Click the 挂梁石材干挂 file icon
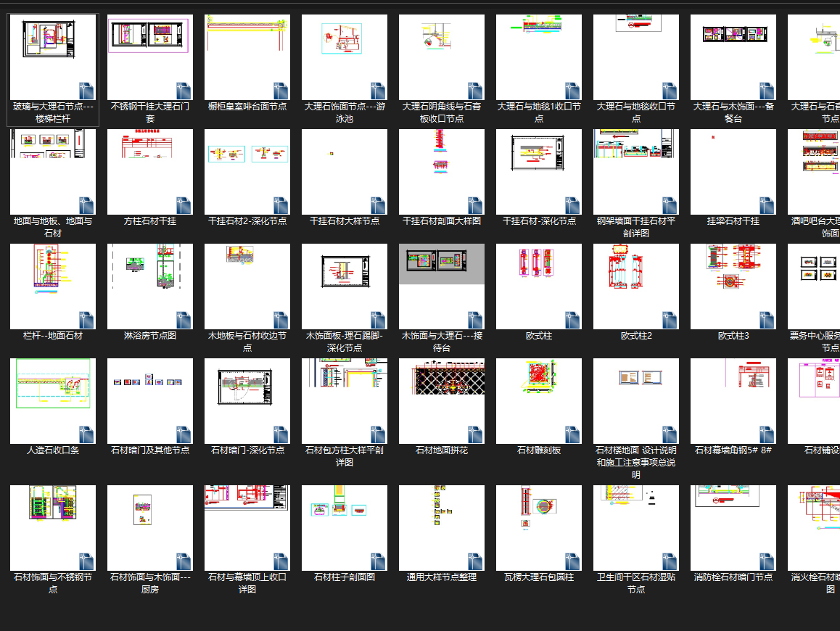Image resolution: width=840 pixels, height=631 pixels. pos(733,172)
